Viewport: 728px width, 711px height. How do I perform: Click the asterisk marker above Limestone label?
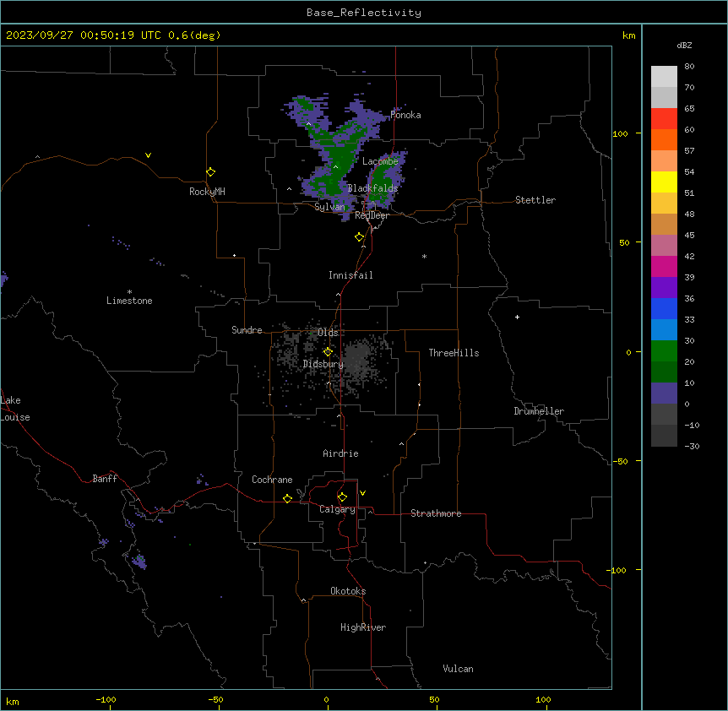tap(129, 292)
